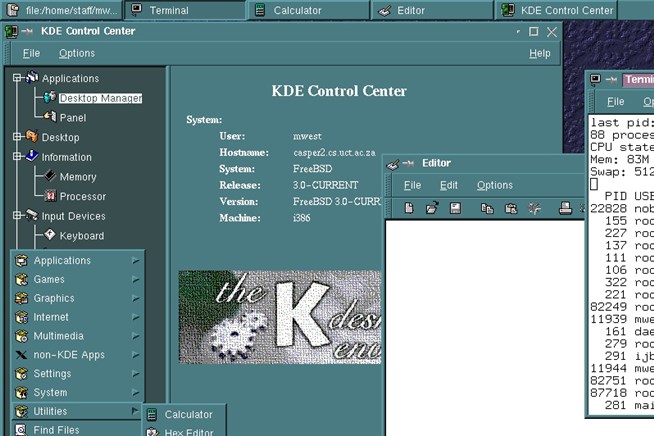Click Find Files in the K menu
This screenshot has width=654, height=436.
[56, 430]
